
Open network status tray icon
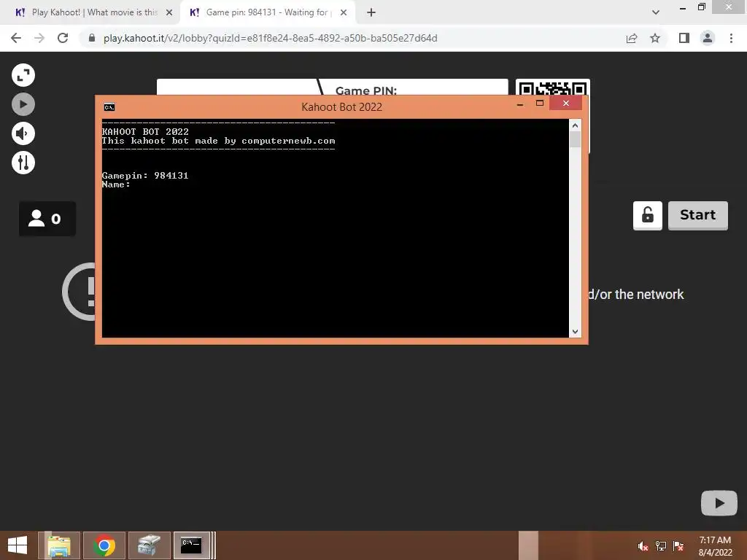[x=661, y=546]
